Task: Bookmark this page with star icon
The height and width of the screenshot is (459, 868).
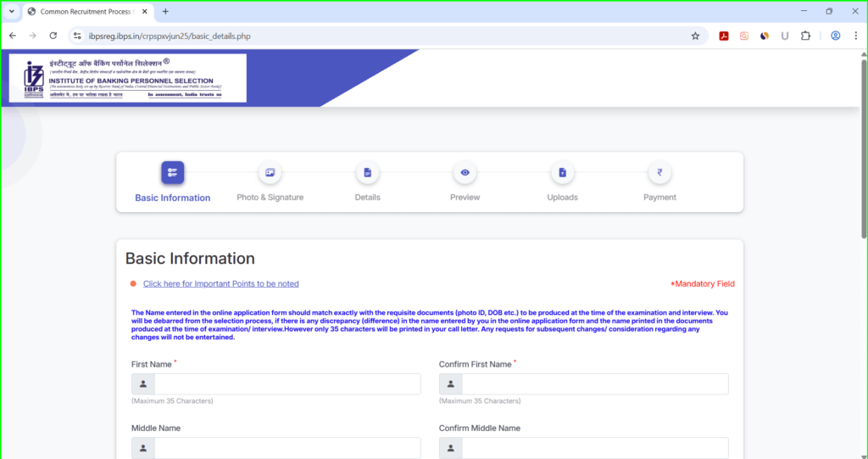Action: 695,36
